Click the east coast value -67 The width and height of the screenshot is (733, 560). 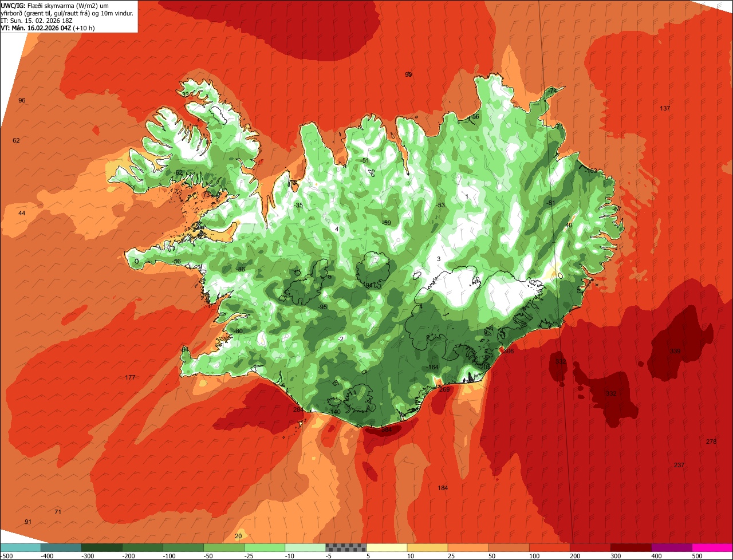(616, 209)
